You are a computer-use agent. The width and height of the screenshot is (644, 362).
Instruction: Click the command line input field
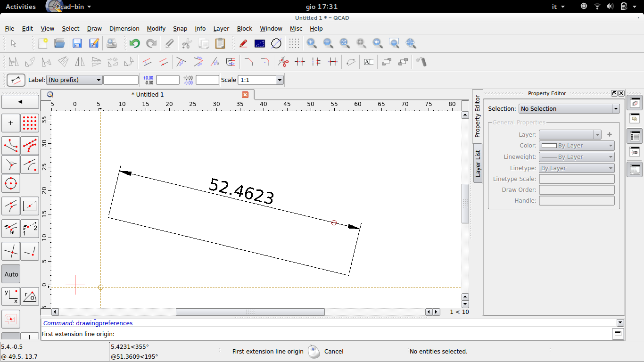coord(326,334)
